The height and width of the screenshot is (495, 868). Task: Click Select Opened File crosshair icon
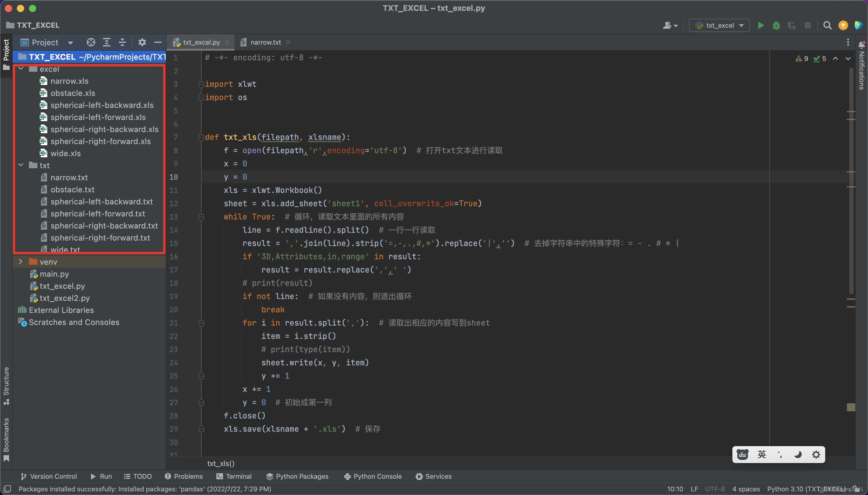[91, 42]
